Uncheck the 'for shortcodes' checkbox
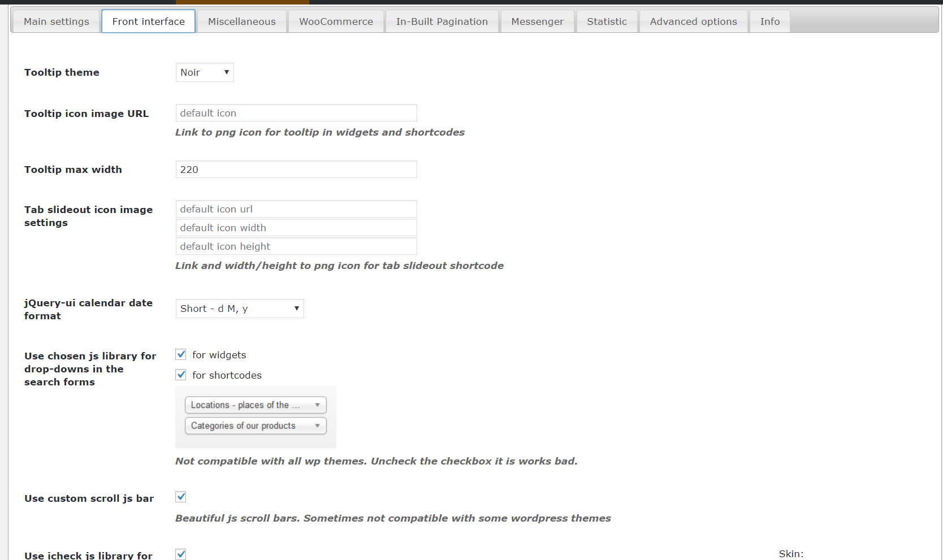The height and width of the screenshot is (560, 943). [x=181, y=375]
